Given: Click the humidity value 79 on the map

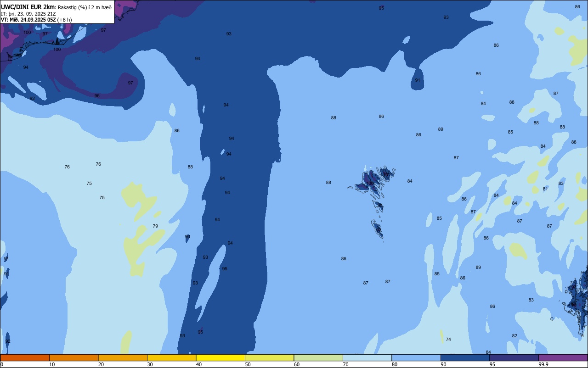Looking at the screenshot, I should (x=155, y=226).
